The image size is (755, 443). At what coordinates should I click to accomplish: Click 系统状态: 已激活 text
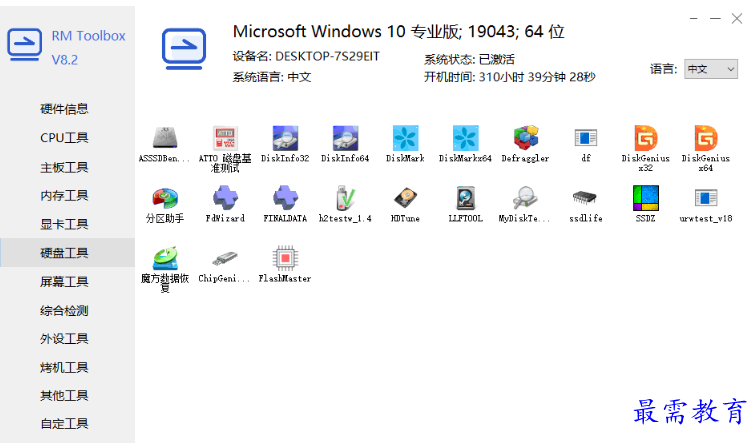469,60
